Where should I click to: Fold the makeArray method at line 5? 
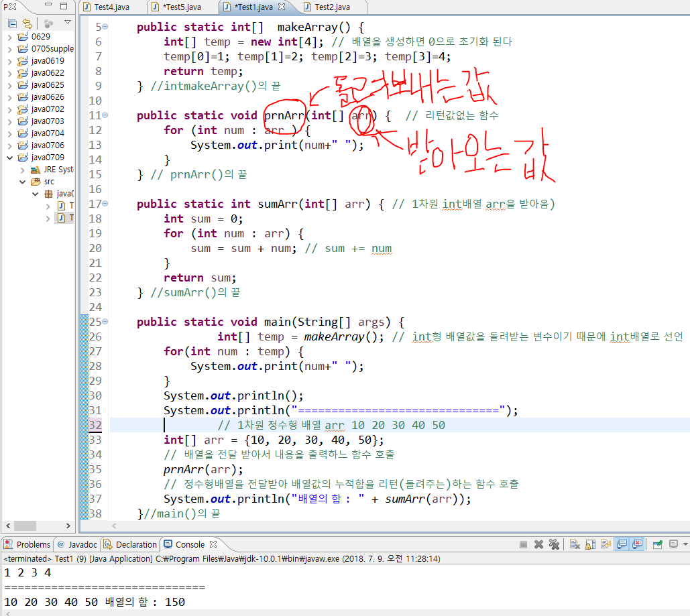pyautogui.click(x=105, y=27)
